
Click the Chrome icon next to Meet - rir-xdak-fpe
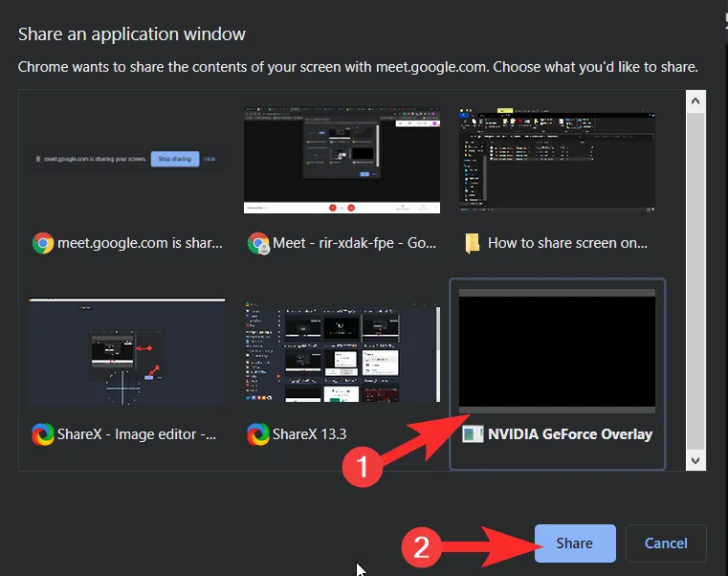tap(257, 243)
